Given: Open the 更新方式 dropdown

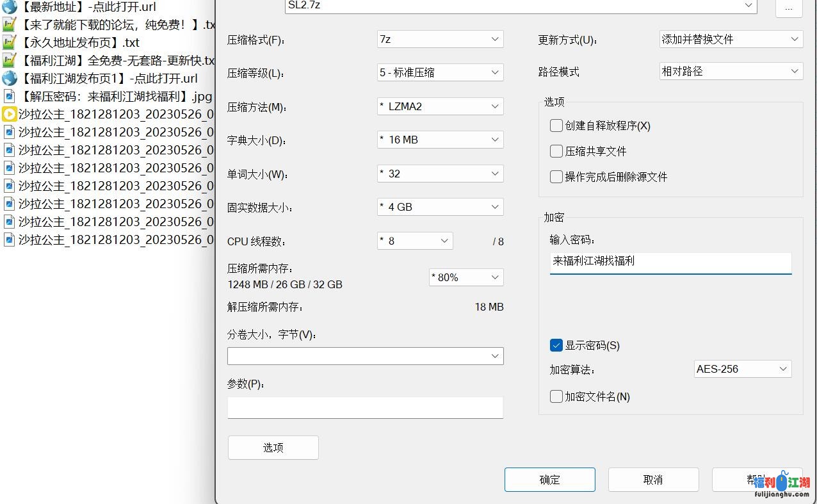Looking at the screenshot, I should coord(731,39).
